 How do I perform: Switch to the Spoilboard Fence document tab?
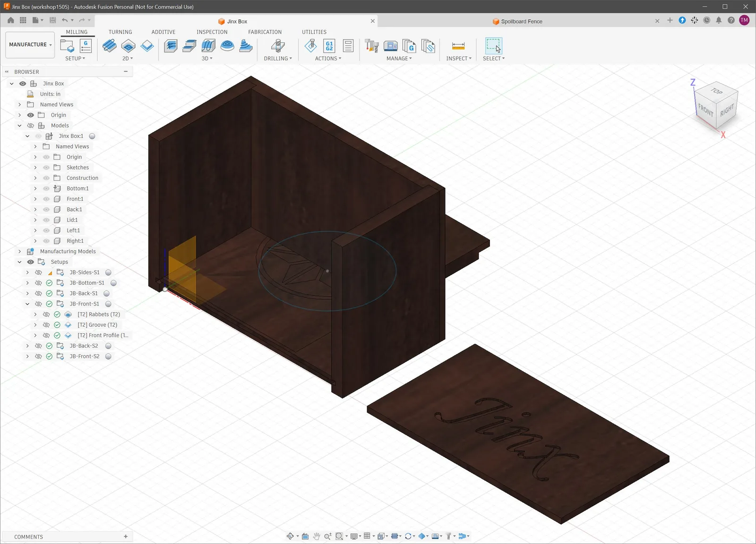click(517, 21)
